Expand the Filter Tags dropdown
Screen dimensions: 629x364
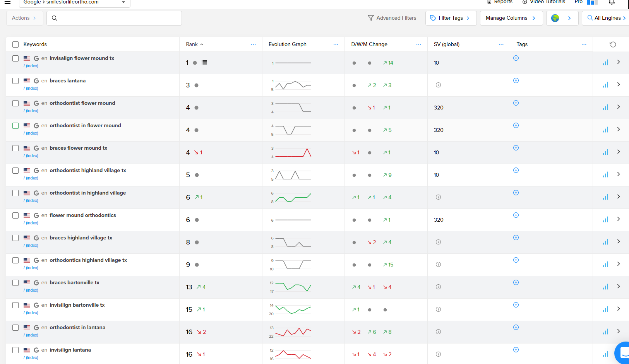[451, 18]
